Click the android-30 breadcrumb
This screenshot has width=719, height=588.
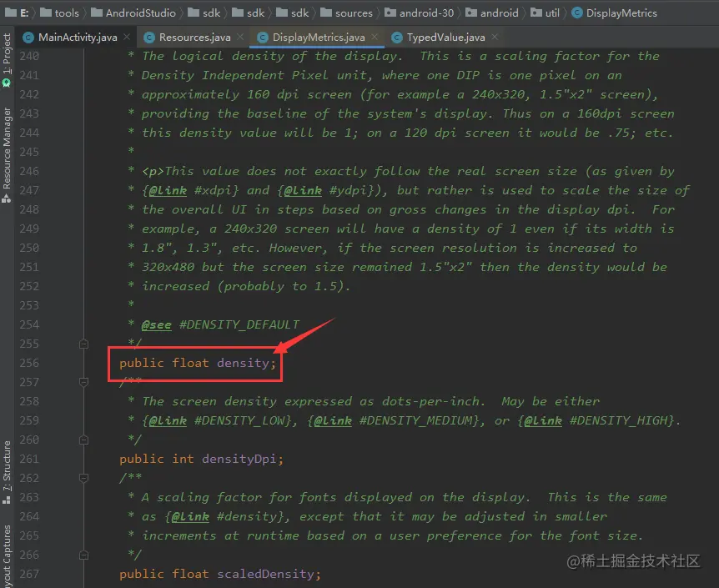click(x=419, y=13)
